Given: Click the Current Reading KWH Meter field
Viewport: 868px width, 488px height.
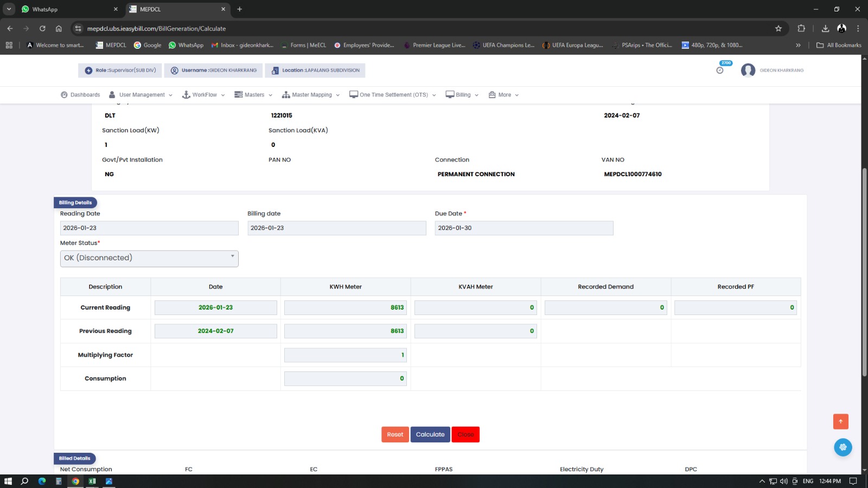Looking at the screenshot, I should click(345, 307).
